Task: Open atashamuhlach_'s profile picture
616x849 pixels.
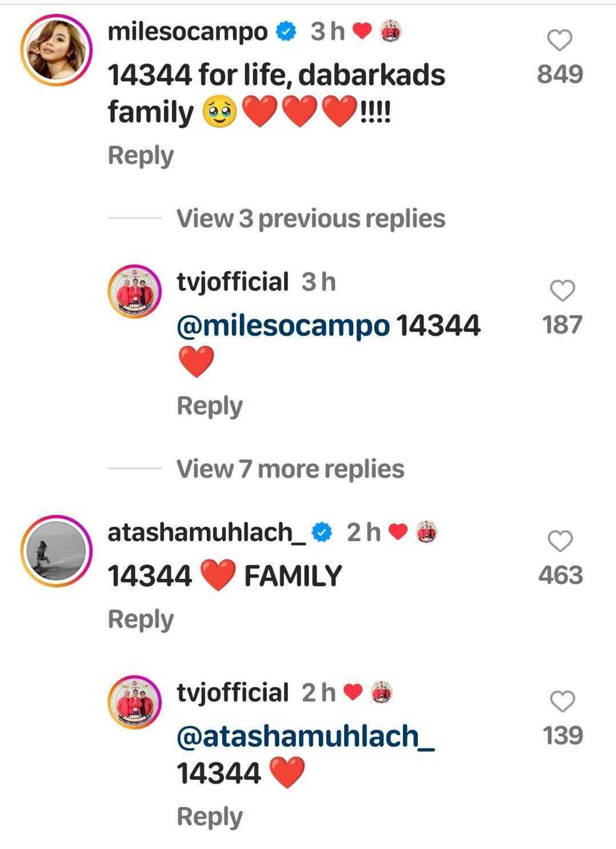Action: (x=57, y=551)
